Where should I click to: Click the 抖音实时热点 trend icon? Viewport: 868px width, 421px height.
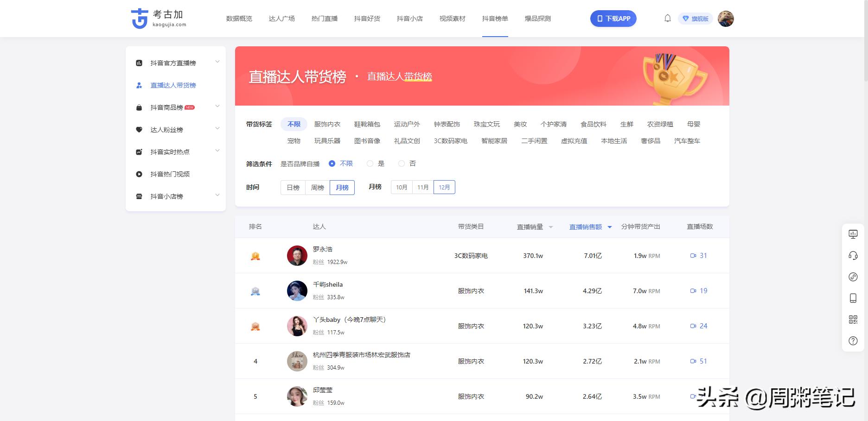139,152
